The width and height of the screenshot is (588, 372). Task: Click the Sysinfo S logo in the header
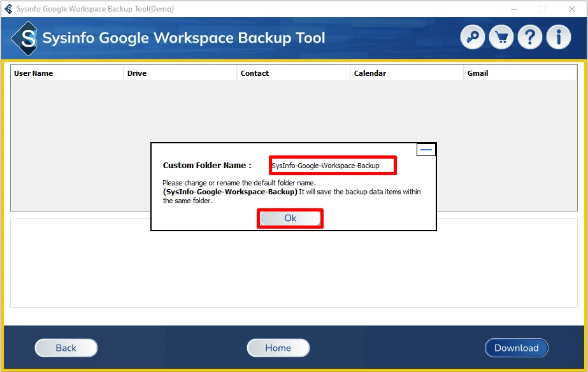(24, 38)
